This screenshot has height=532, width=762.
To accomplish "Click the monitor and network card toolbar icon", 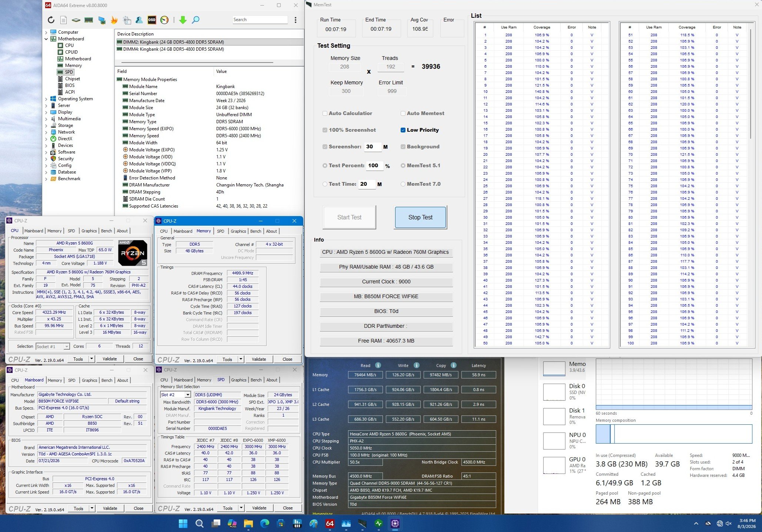I will 102,20.
